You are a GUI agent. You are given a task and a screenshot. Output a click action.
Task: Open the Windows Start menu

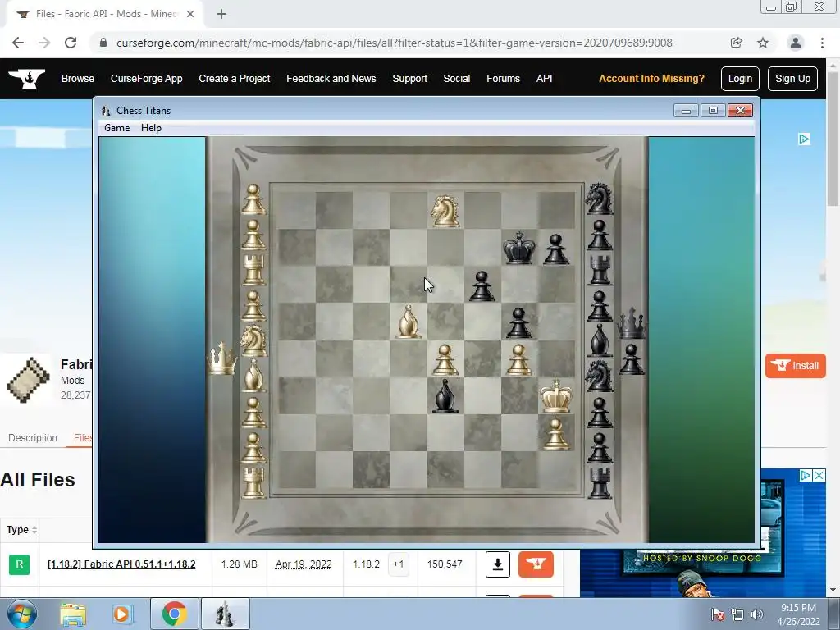pos(22,614)
